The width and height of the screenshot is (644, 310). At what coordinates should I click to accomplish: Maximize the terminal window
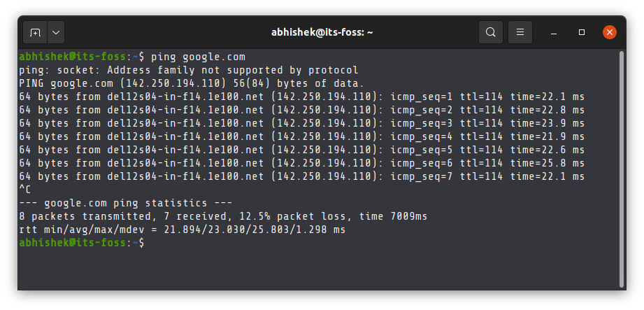582,32
